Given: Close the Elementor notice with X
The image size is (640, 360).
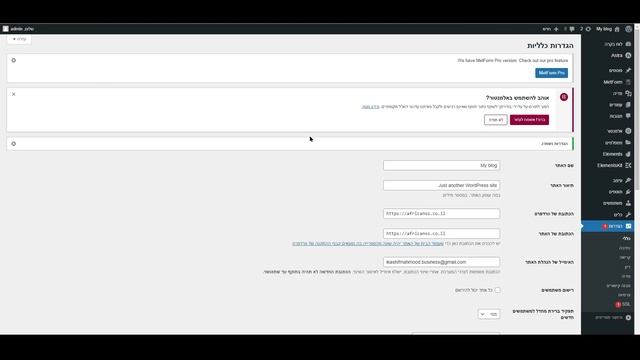Looking at the screenshot, I should pyautogui.click(x=13, y=94).
